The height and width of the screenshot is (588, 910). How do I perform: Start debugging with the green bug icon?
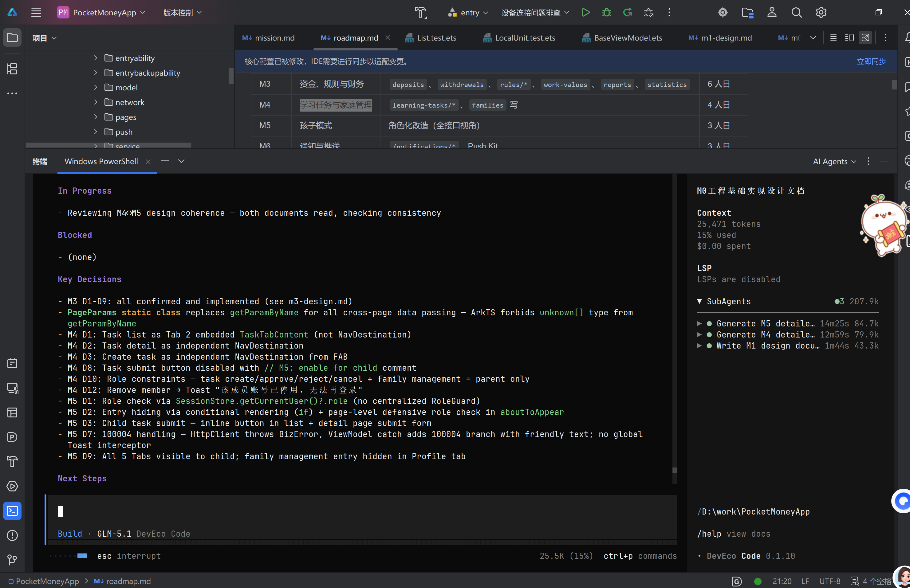607,13
